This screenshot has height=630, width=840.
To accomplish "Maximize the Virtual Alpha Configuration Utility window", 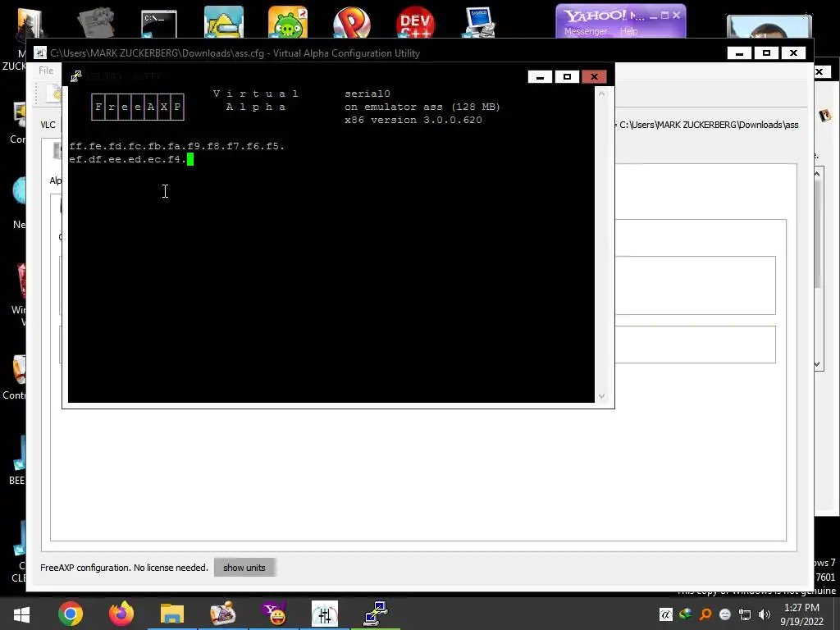I will (766, 53).
